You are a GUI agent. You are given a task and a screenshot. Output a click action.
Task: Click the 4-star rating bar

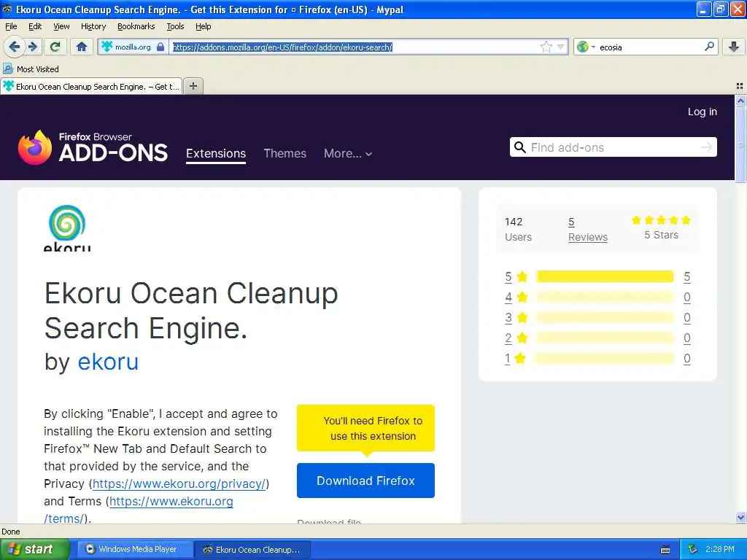pyautogui.click(x=605, y=297)
